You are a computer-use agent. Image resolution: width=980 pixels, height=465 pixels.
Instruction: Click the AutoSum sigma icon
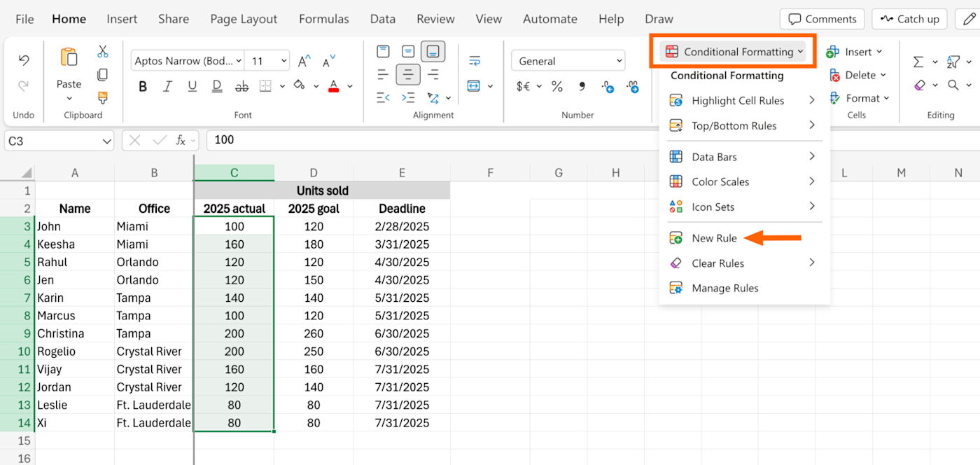point(918,62)
